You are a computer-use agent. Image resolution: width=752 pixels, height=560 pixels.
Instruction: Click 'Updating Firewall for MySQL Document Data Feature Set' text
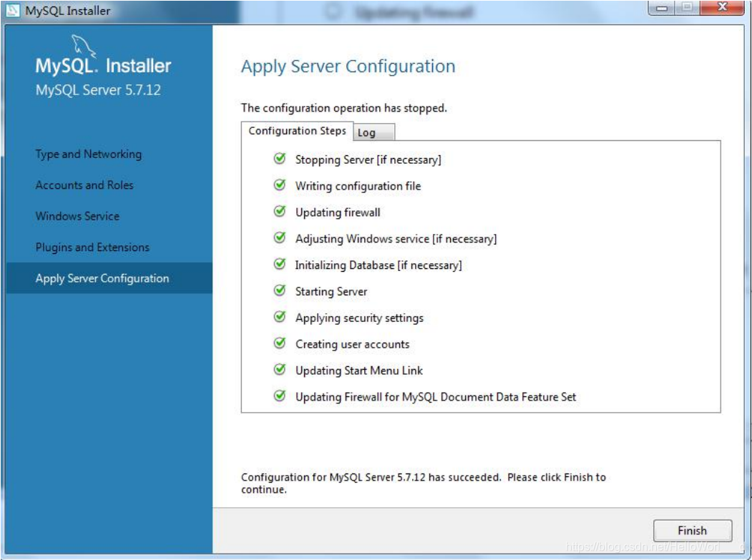[436, 397]
